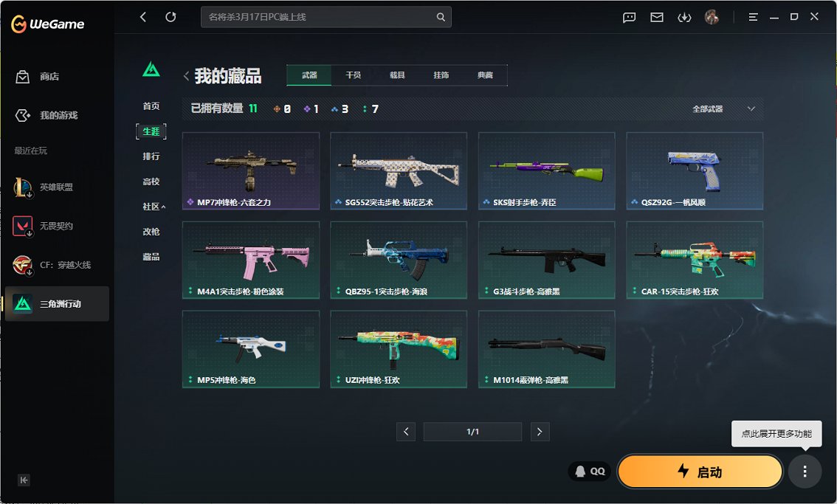Select 英雄联盟 from recent games
837x504 pixels.
56,187
